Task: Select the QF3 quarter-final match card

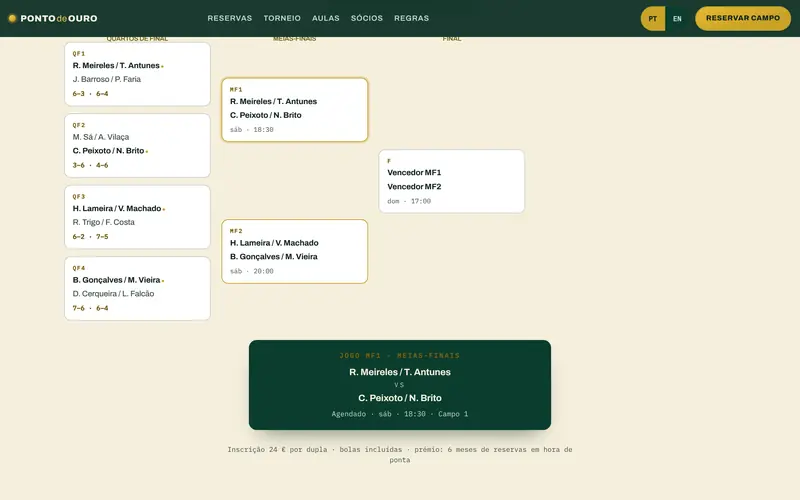Action: tap(137, 217)
